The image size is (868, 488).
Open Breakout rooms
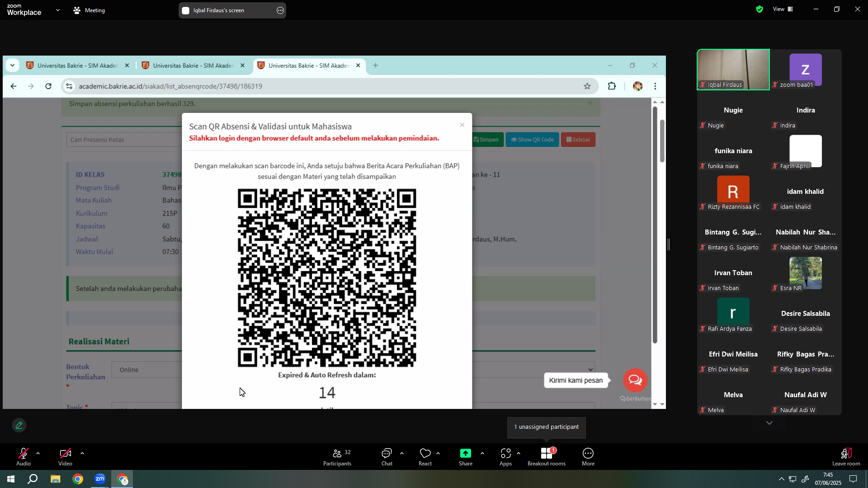[x=547, y=457]
